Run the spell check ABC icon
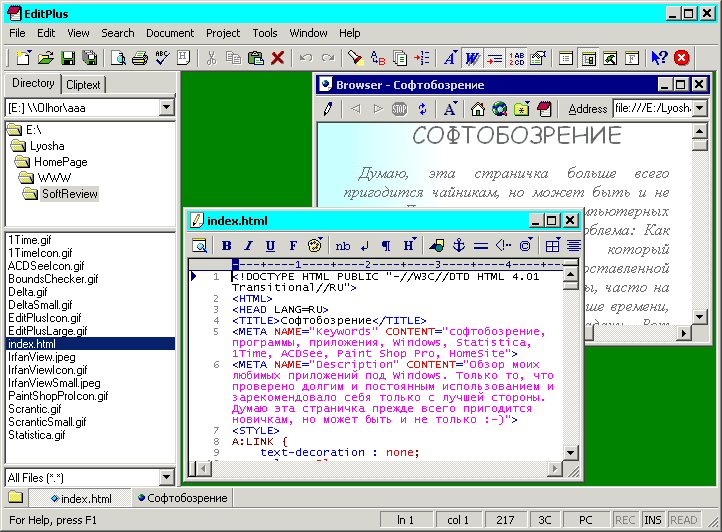 [x=162, y=58]
